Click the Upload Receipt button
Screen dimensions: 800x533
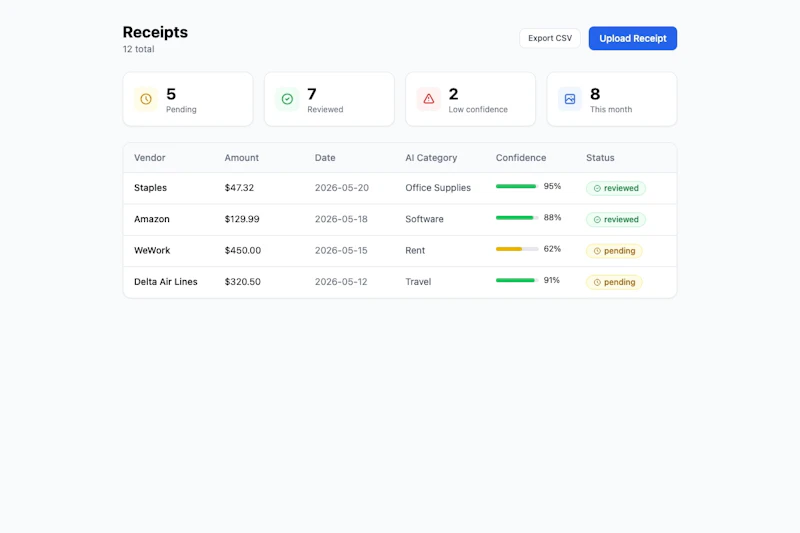click(x=633, y=38)
